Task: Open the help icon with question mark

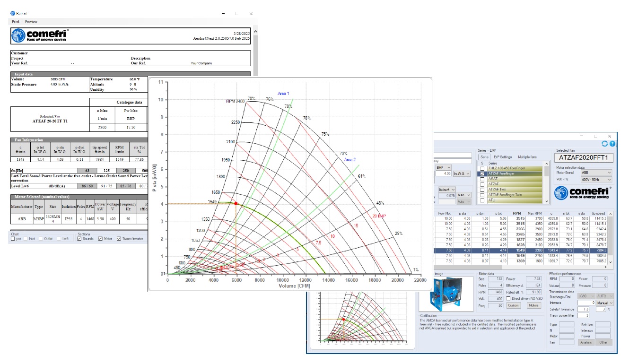Action: (x=612, y=144)
